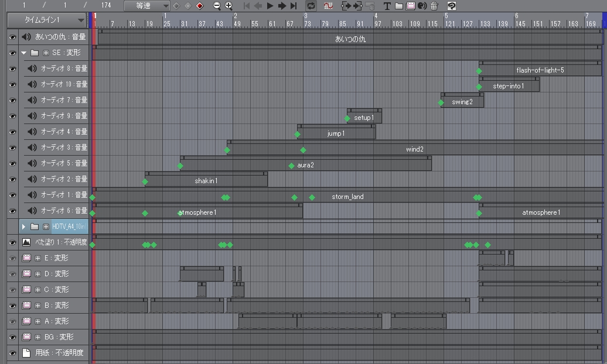Toggle onion skin icon
607x364 pixels.
(x=329, y=6)
